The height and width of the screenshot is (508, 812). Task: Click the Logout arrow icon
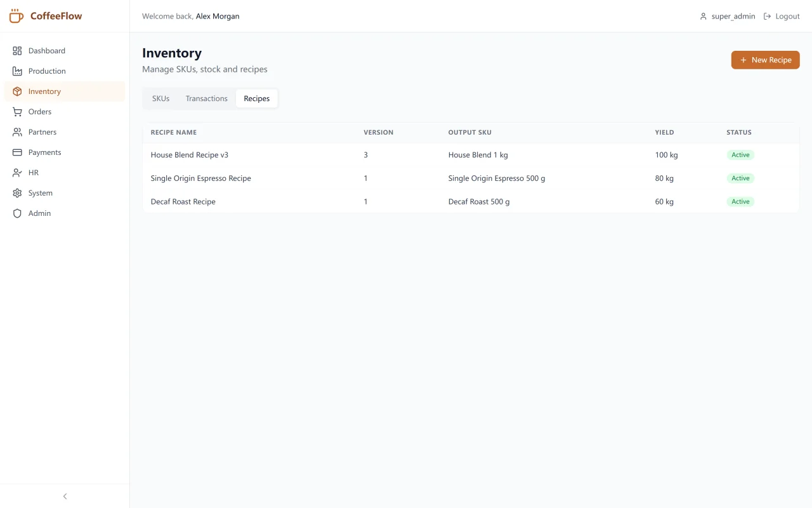767,17
